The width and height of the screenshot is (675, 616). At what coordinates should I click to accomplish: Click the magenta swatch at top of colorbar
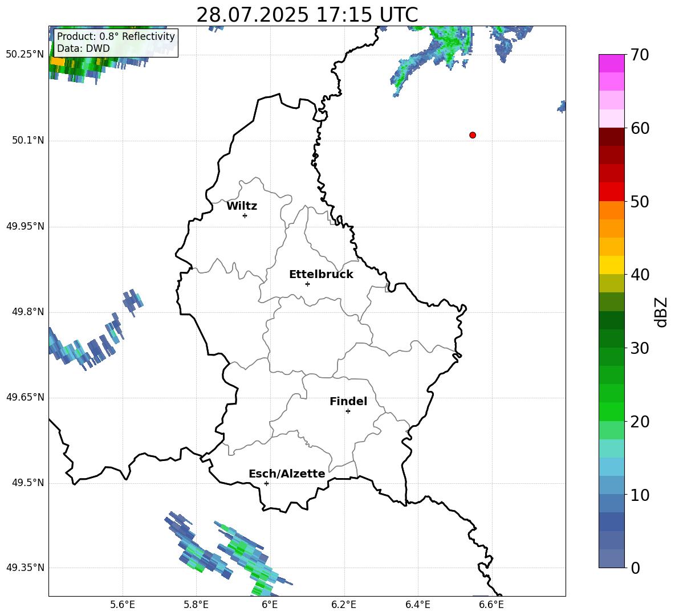point(612,63)
